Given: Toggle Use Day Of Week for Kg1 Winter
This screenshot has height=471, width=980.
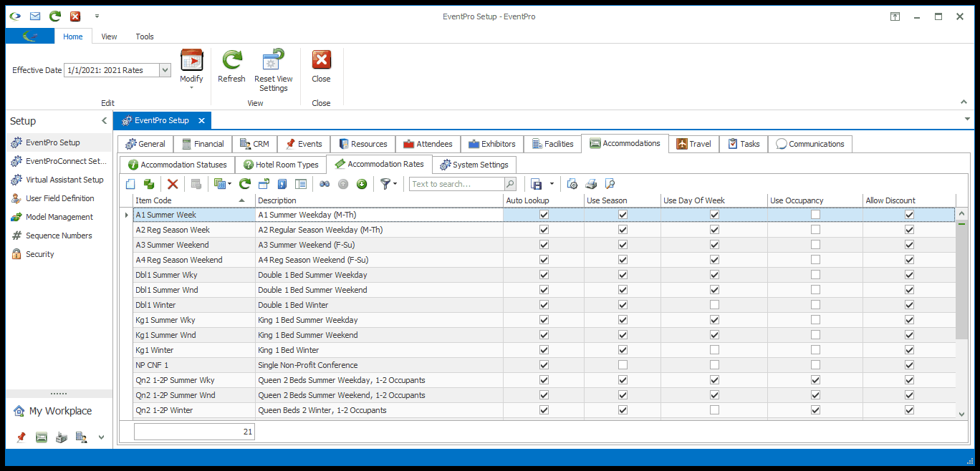Looking at the screenshot, I should (714, 350).
